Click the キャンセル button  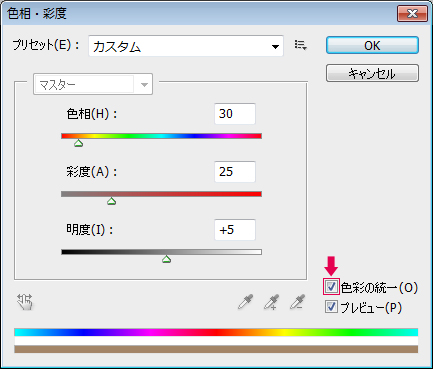(372, 73)
